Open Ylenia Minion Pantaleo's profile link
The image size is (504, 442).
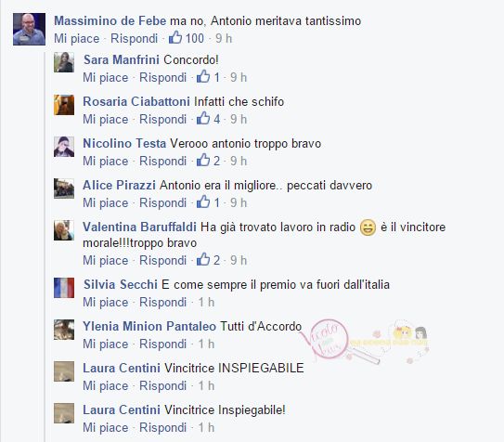(x=149, y=326)
